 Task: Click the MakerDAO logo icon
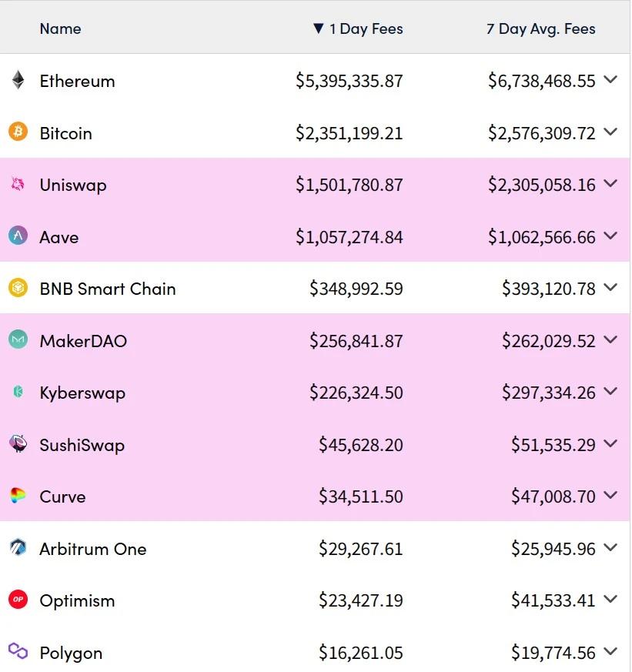pyautogui.click(x=17, y=340)
